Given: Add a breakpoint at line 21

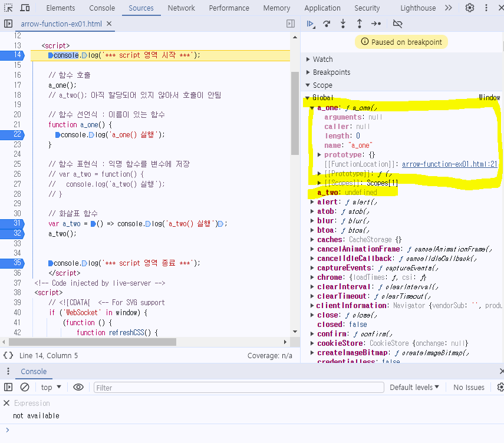Looking at the screenshot, I should point(17,125).
